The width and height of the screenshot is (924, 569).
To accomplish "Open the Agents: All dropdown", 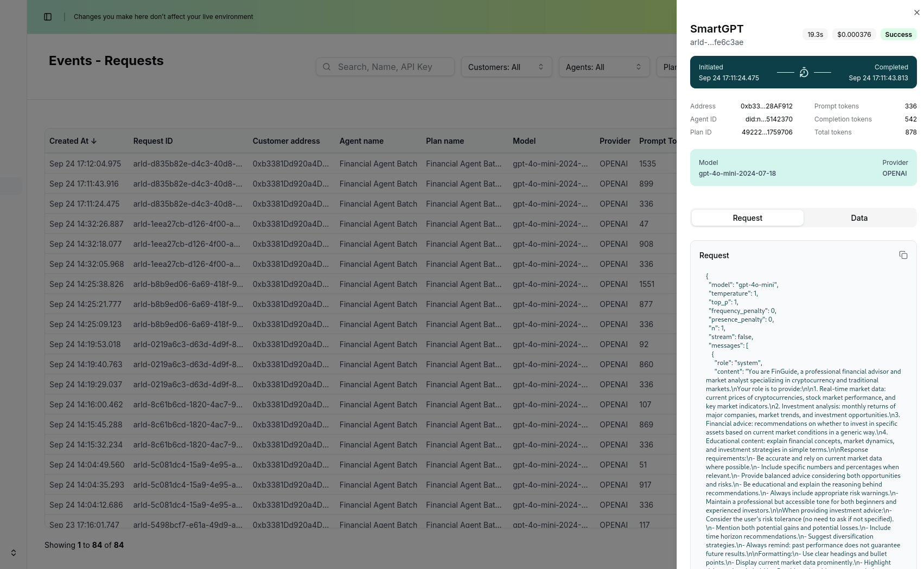I will tap(604, 67).
